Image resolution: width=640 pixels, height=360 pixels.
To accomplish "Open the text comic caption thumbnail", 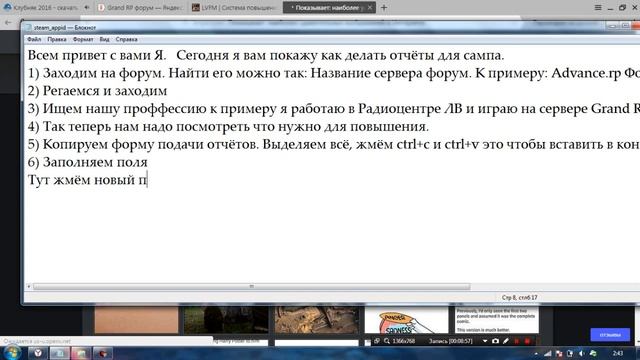I will click(x=496, y=320).
